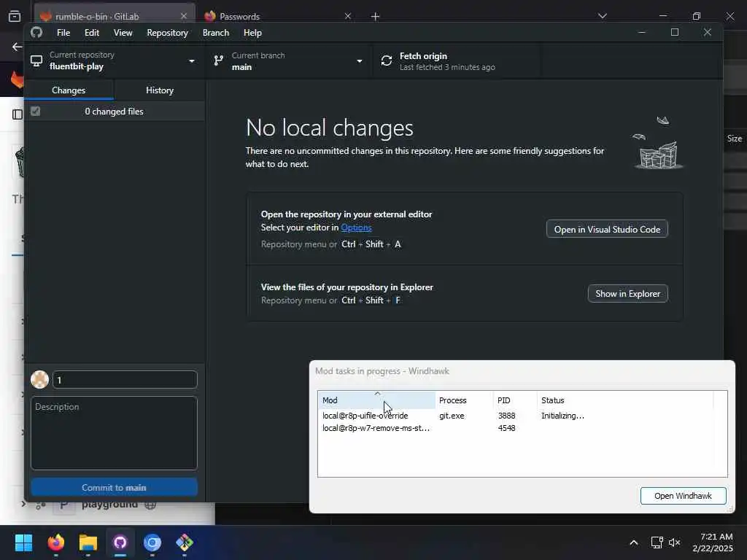Toggle the changed files select-all checkbox
747x560 pixels.
(x=35, y=112)
